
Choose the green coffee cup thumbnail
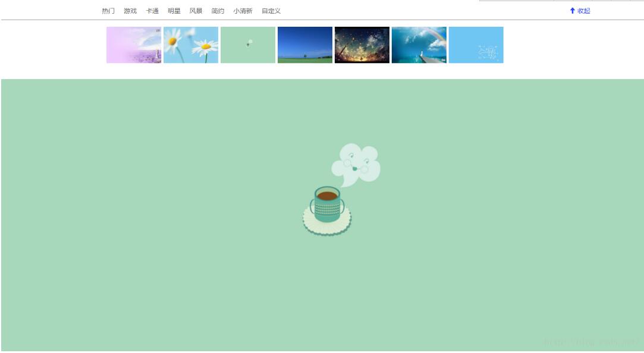(x=248, y=45)
